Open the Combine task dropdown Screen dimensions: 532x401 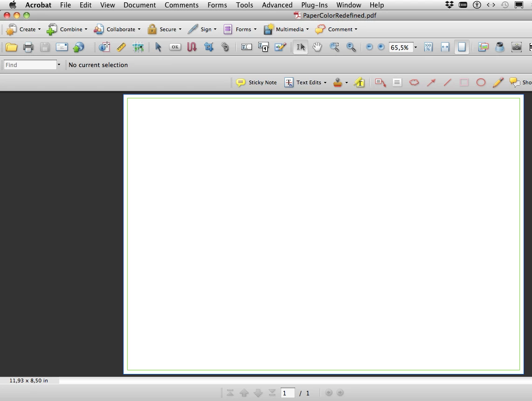[x=67, y=29]
